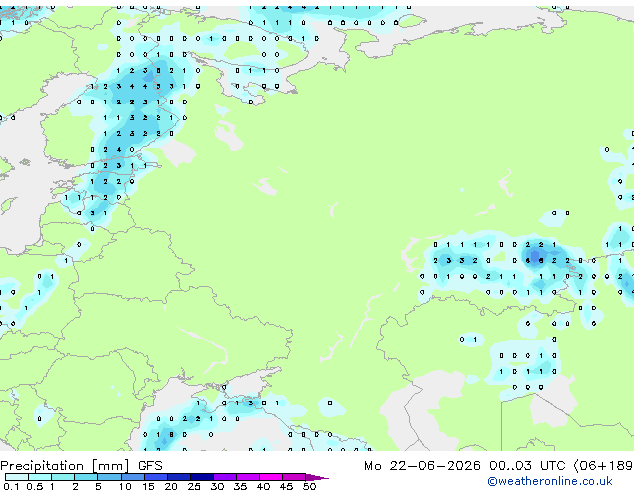Click the '0.5' legend scale label
Screen dimensions: 634x490
35,486
